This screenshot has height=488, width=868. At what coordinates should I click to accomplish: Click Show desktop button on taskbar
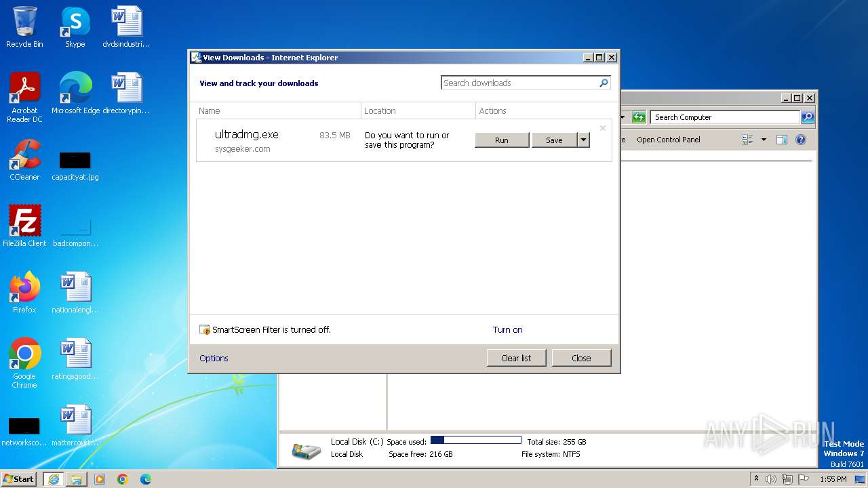click(x=861, y=479)
